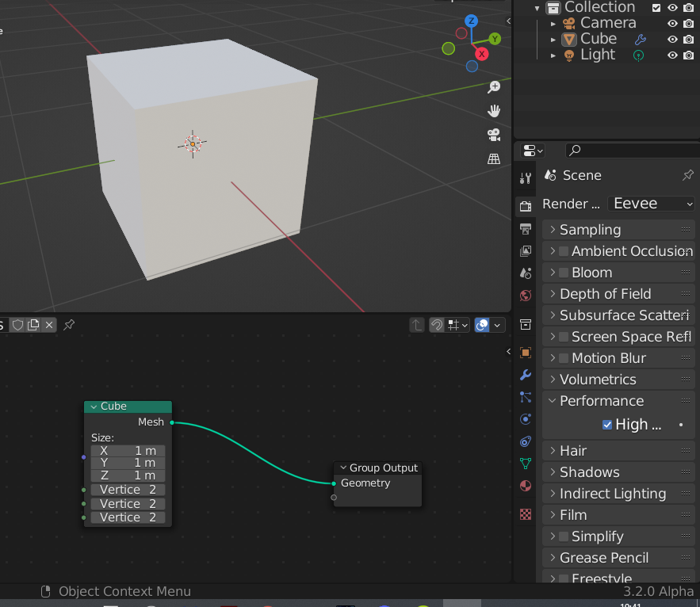700x607 pixels.
Task: Expand the Sampling panel
Action: (x=618, y=230)
